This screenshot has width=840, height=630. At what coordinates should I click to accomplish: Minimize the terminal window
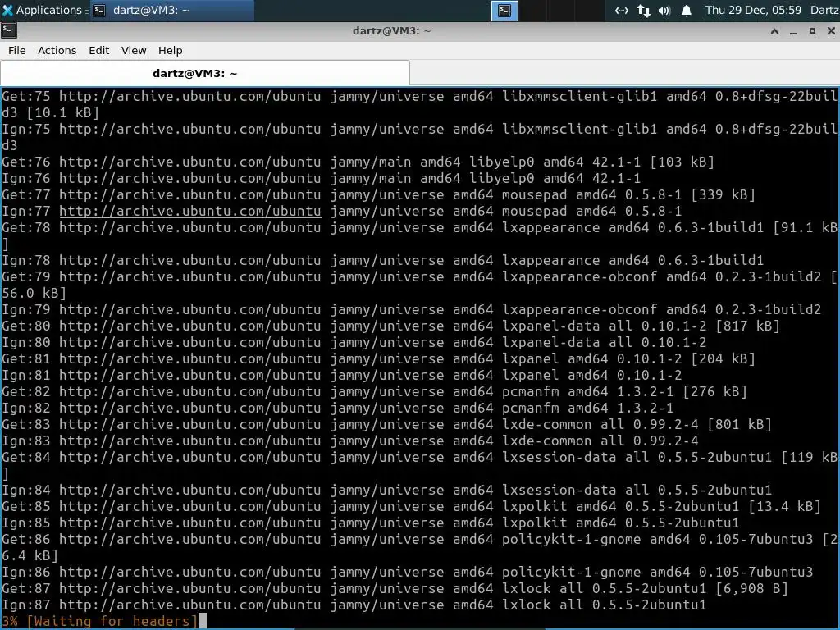coord(793,31)
